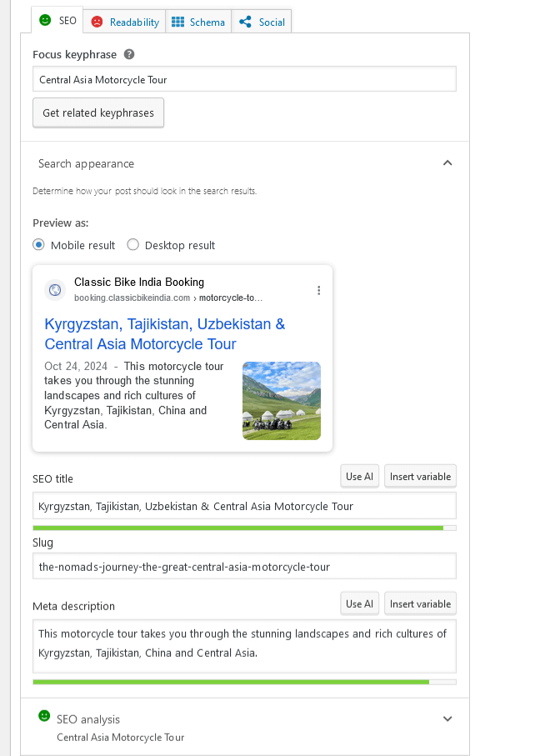Expand the SEO analysis section
540x756 pixels.
click(447, 718)
